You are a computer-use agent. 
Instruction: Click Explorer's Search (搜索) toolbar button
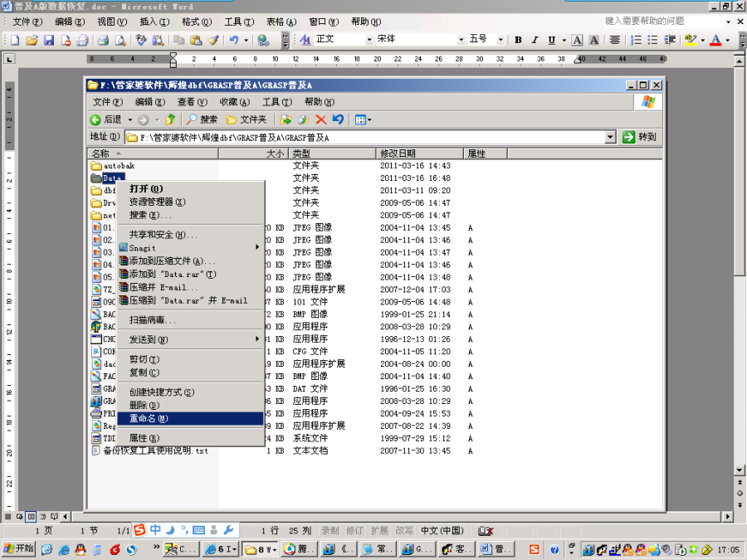[x=202, y=119]
